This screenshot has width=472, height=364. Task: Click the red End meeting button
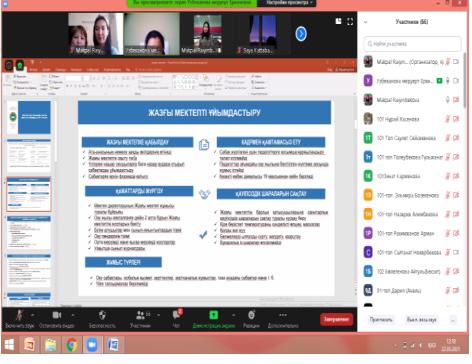click(336, 319)
